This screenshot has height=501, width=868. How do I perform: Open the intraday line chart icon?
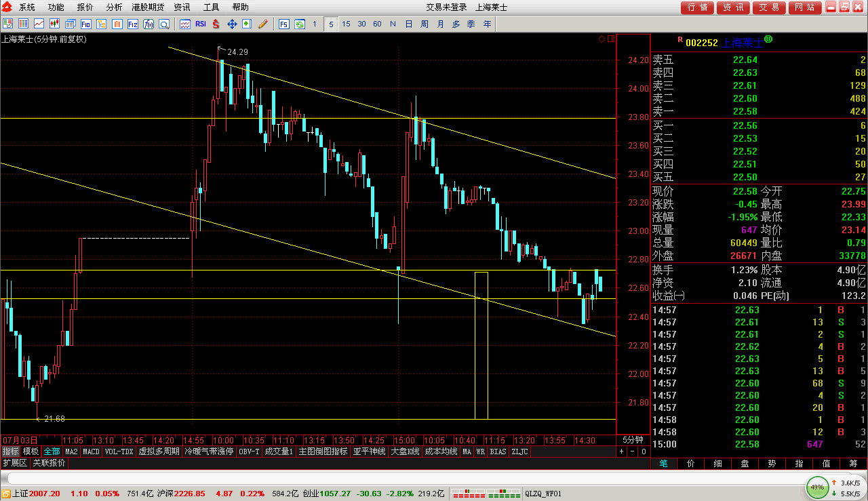tap(39, 24)
